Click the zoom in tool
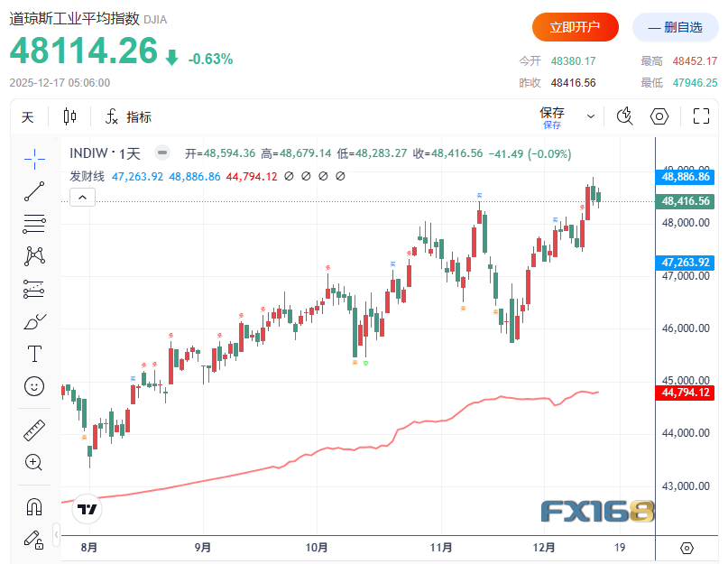 tap(33, 462)
